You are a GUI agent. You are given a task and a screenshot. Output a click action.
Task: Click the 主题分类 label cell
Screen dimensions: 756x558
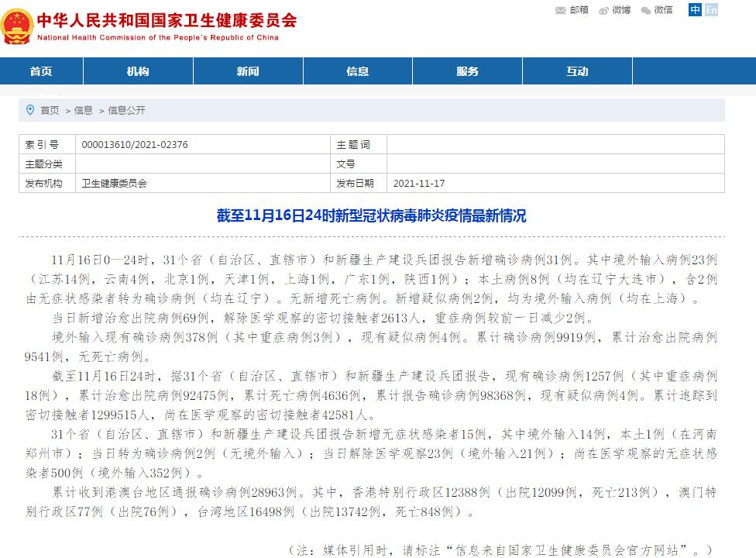click(47, 164)
